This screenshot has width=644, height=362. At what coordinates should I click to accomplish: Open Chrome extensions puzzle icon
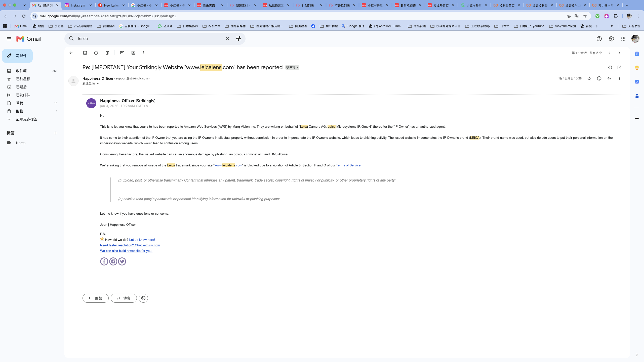pyautogui.click(x=616, y=16)
